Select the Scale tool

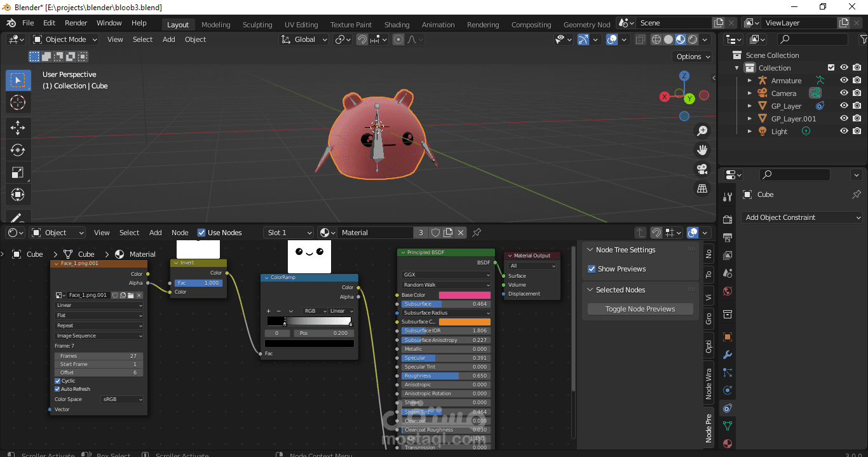(x=18, y=172)
